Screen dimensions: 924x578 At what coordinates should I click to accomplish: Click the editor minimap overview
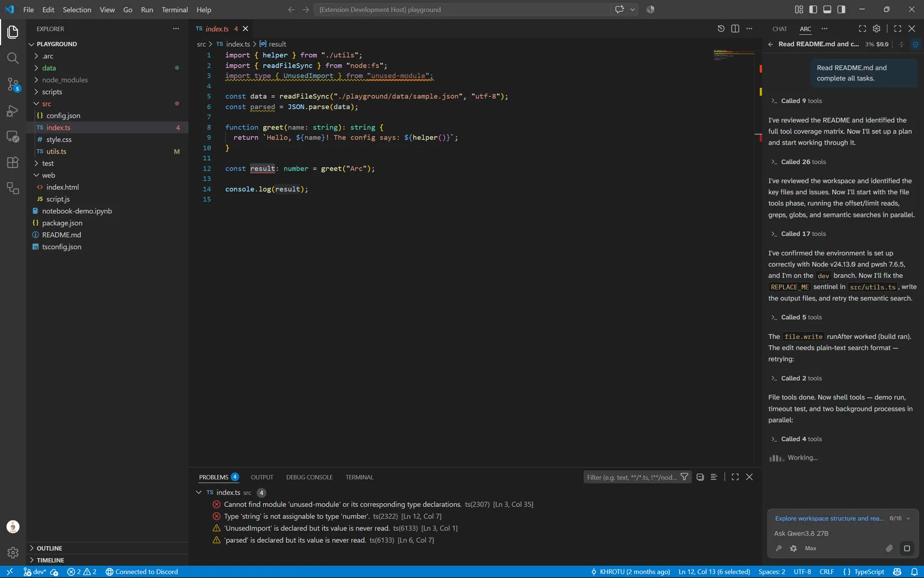[x=734, y=55]
